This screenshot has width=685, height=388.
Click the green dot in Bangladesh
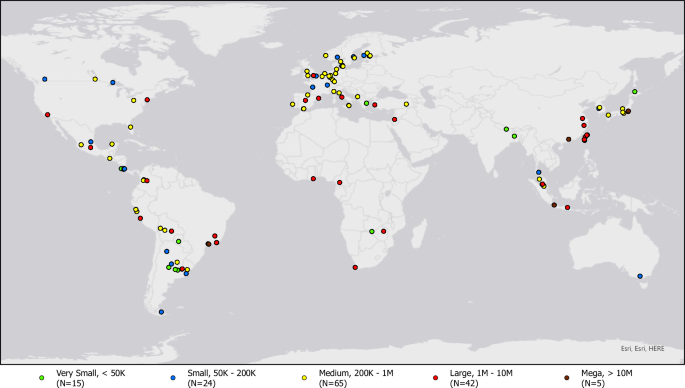tap(514, 136)
